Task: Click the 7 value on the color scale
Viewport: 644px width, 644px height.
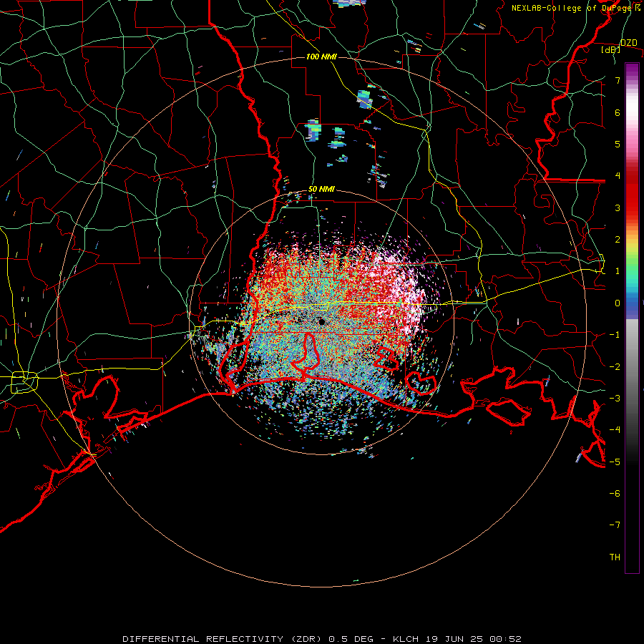Action: coord(618,80)
